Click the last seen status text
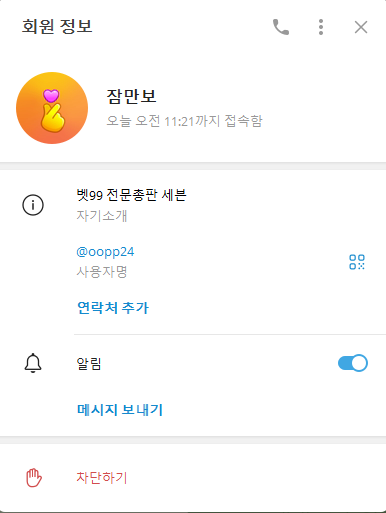 tap(184, 121)
